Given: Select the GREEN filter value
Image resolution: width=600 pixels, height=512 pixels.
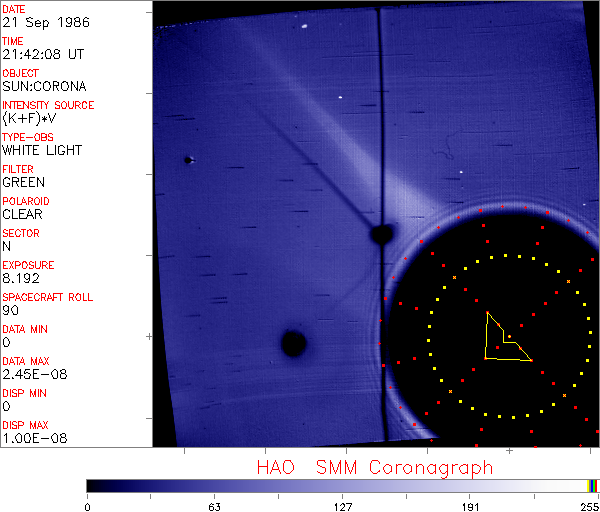Looking at the screenshot, I should tap(23, 182).
